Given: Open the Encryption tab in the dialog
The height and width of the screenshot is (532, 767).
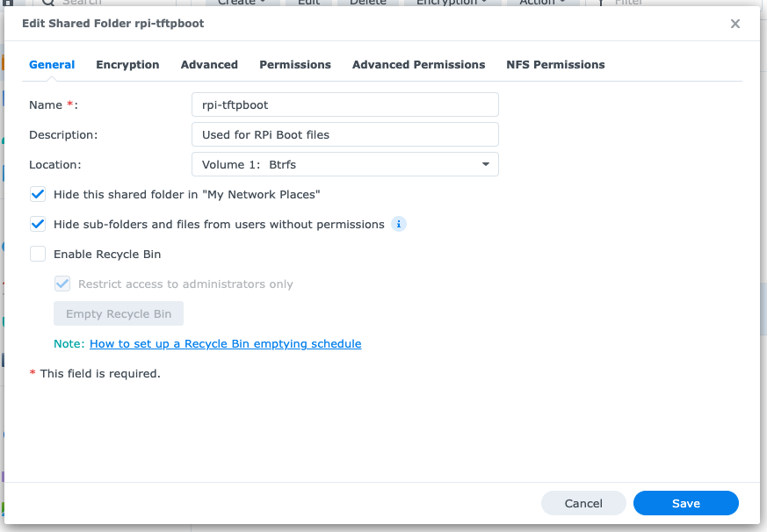Looking at the screenshot, I should 127,65.
